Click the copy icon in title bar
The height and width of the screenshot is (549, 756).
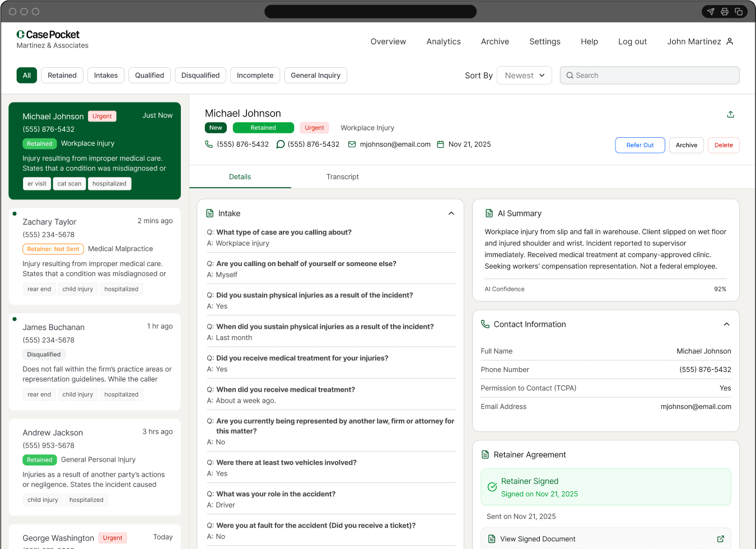[739, 12]
